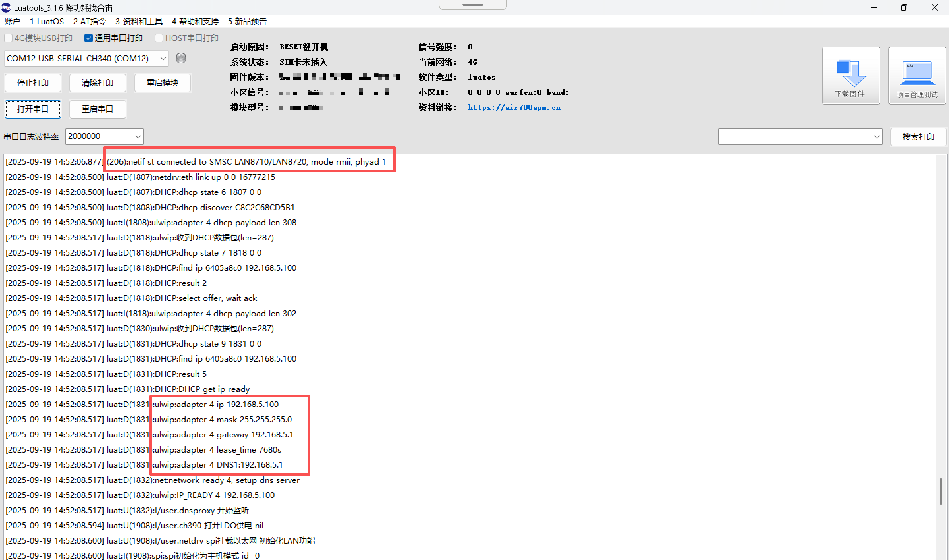Open the 2 AT指令 menu
Screen dimensions: 949x560
[89, 21]
